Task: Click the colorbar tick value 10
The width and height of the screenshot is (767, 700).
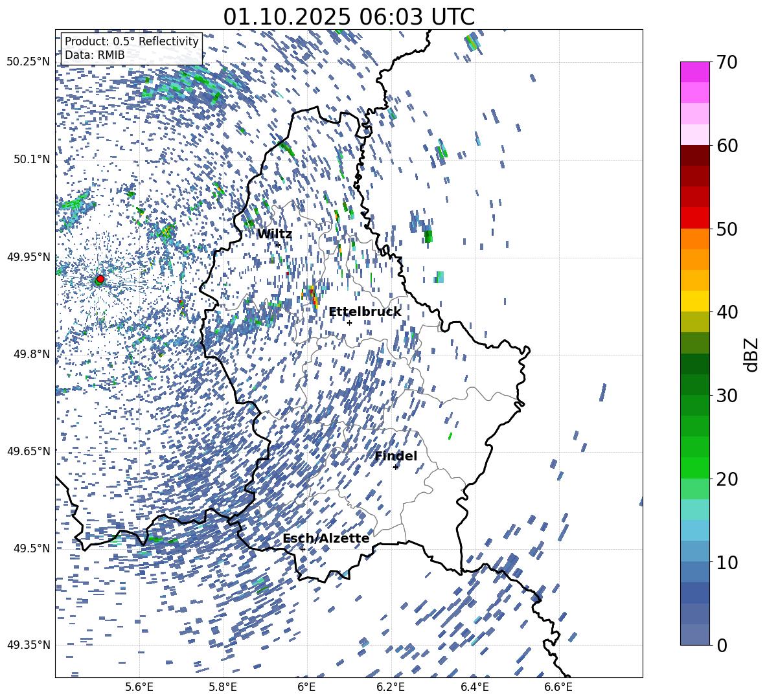Action: (x=727, y=562)
